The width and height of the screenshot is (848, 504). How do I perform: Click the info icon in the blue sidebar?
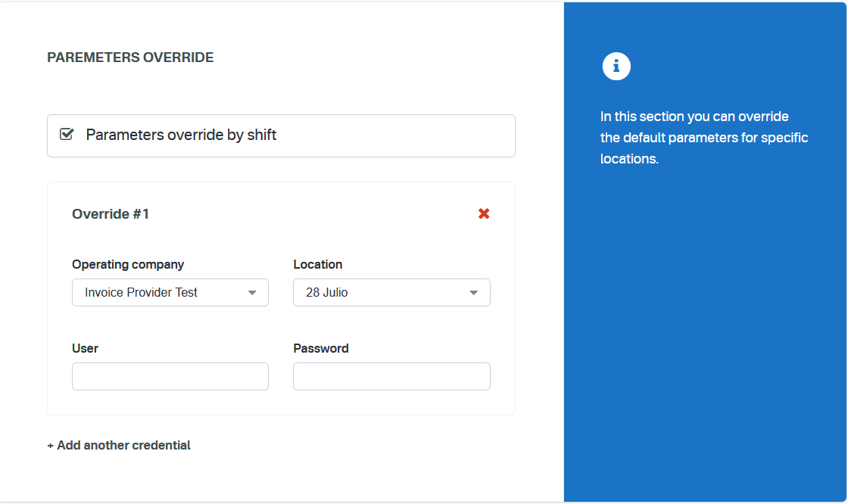coord(616,66)
